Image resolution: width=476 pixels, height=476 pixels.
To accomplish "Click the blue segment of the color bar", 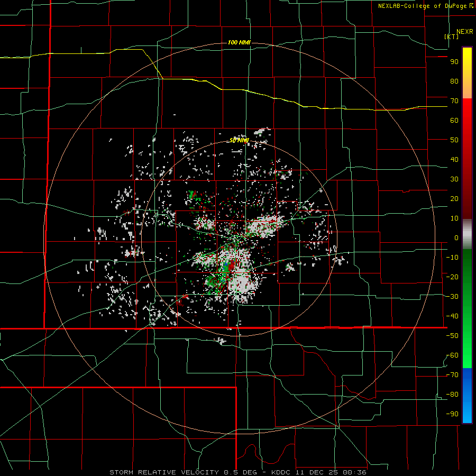I will coord(467,396).
